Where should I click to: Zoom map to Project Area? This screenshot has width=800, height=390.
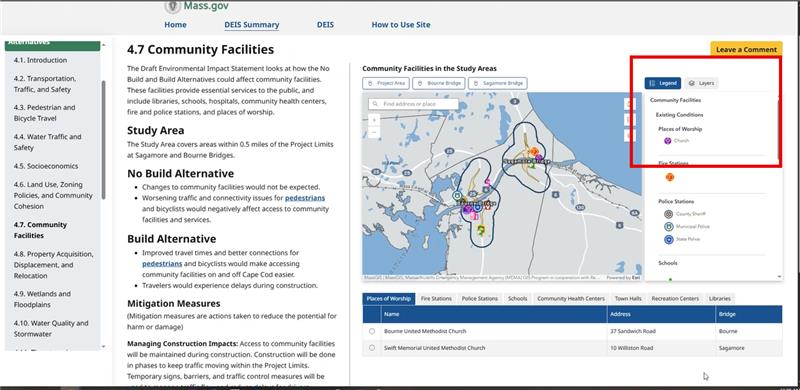click(386, 83)
